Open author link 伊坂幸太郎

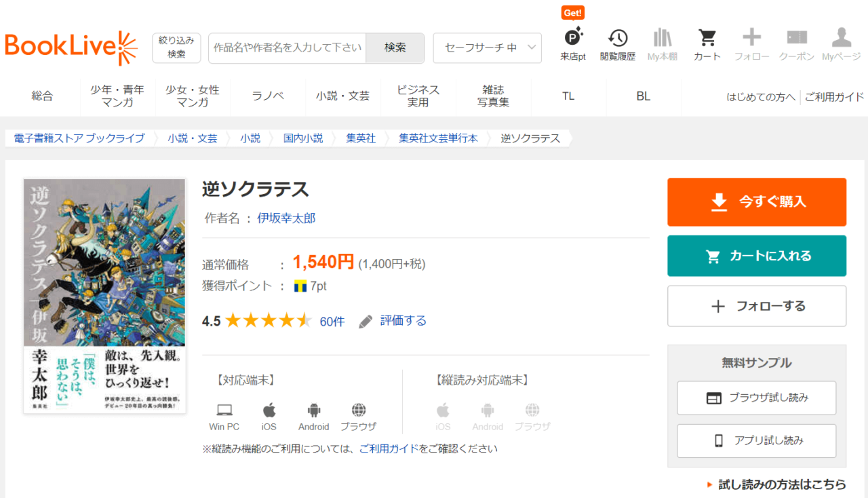[286, 218]
